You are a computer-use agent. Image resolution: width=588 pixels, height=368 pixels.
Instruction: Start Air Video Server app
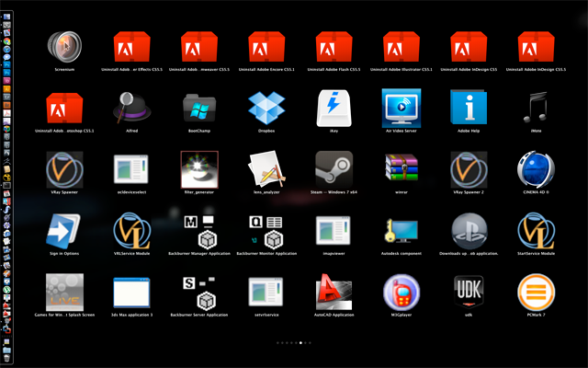(401, 109)
